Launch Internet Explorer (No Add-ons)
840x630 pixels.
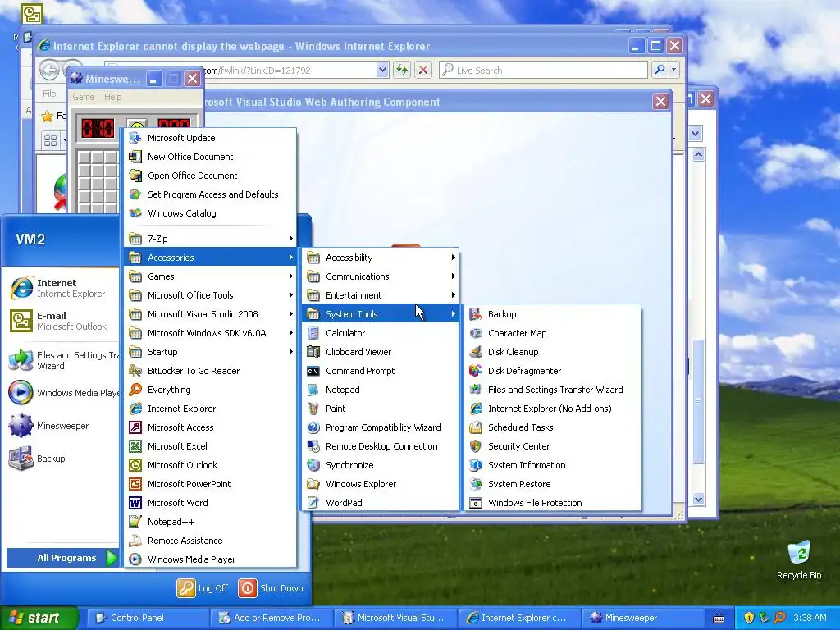click(552, 409)
